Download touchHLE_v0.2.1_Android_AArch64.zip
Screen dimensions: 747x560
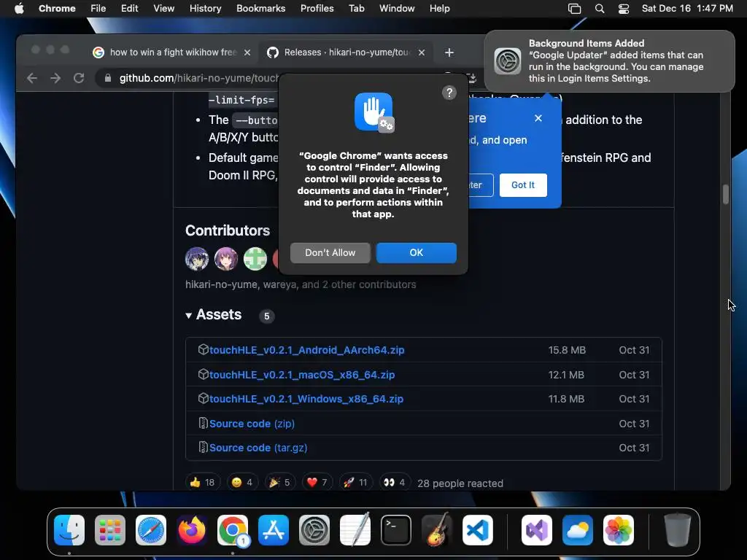pyautogui.click(x=307, y=350)
